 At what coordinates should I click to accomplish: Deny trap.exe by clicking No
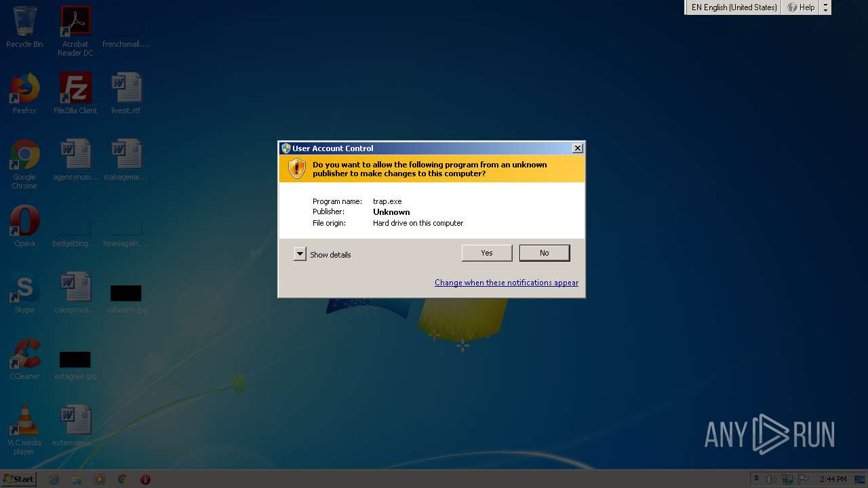(545, 253)
